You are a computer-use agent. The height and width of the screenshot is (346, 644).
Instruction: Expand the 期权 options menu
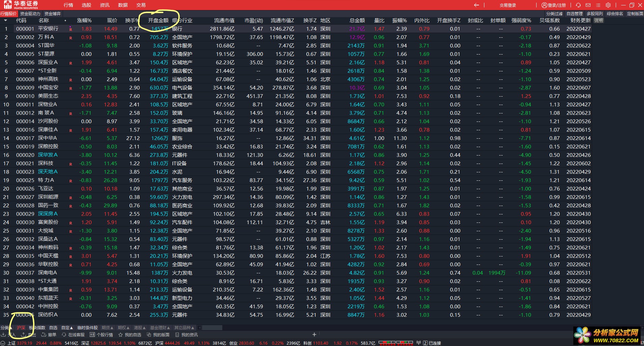coord(124,327)
